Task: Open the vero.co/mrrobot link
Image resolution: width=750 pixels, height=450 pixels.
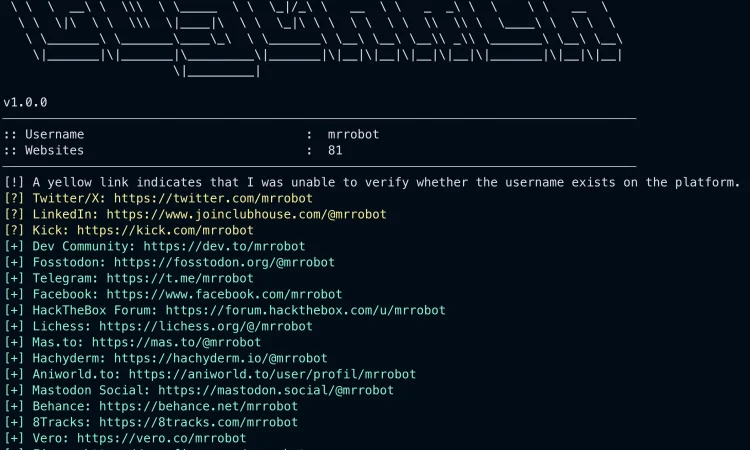Action: pos(162,438)
